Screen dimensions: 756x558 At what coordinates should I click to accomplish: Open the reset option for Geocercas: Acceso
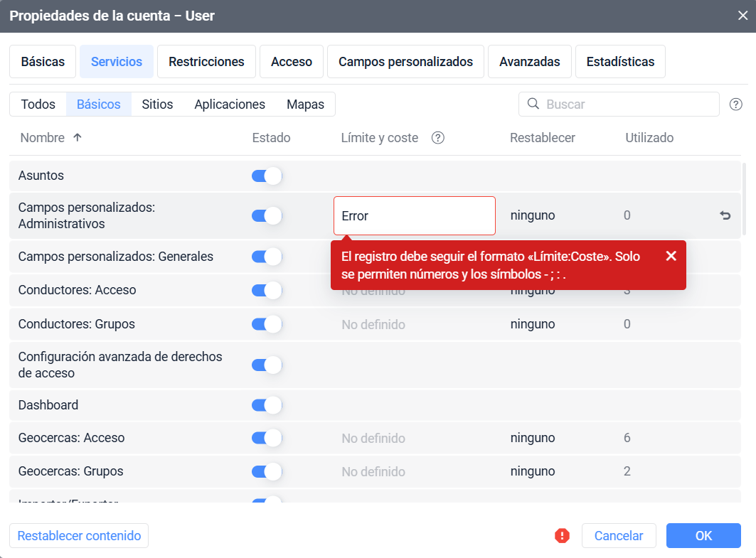[x=532, y=438]
